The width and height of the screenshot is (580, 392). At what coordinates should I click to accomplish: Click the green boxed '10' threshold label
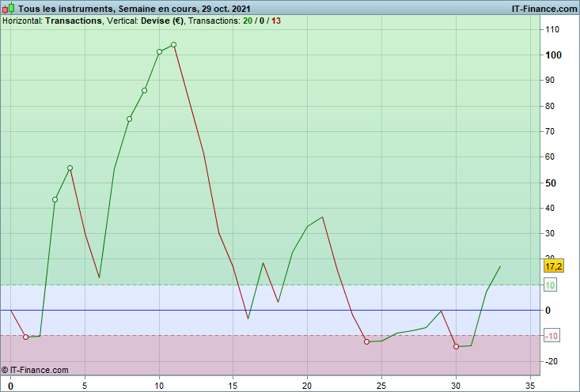[550, 285]
